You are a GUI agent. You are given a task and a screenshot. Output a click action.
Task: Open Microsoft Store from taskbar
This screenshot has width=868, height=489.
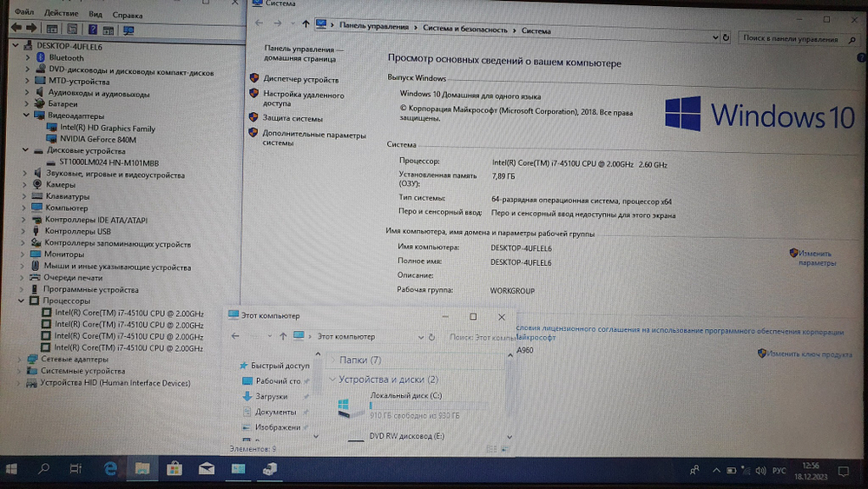pyautogui.click(x=174, y=469)
